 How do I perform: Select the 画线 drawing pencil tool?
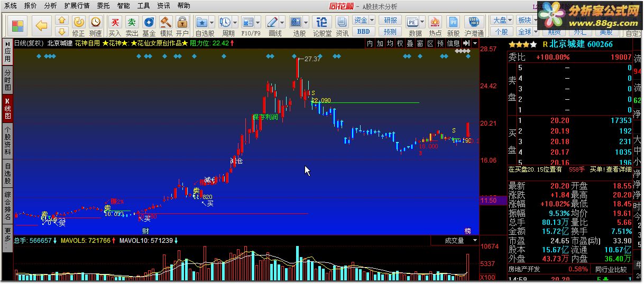coord(272,22)
